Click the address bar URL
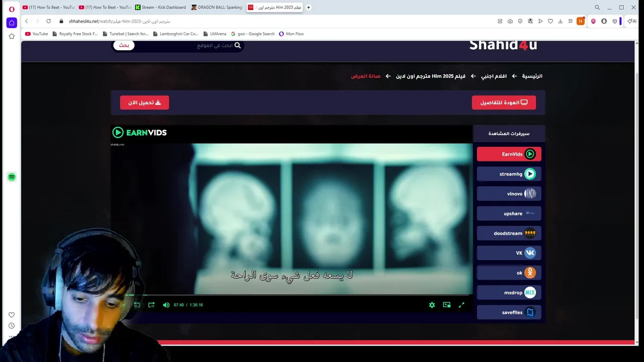The height and width of the screenshot is (362, 644). (120, 21)
